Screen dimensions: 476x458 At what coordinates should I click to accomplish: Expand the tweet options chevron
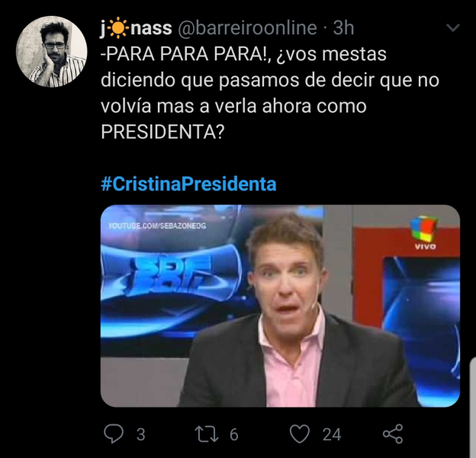tap(454, 28)
